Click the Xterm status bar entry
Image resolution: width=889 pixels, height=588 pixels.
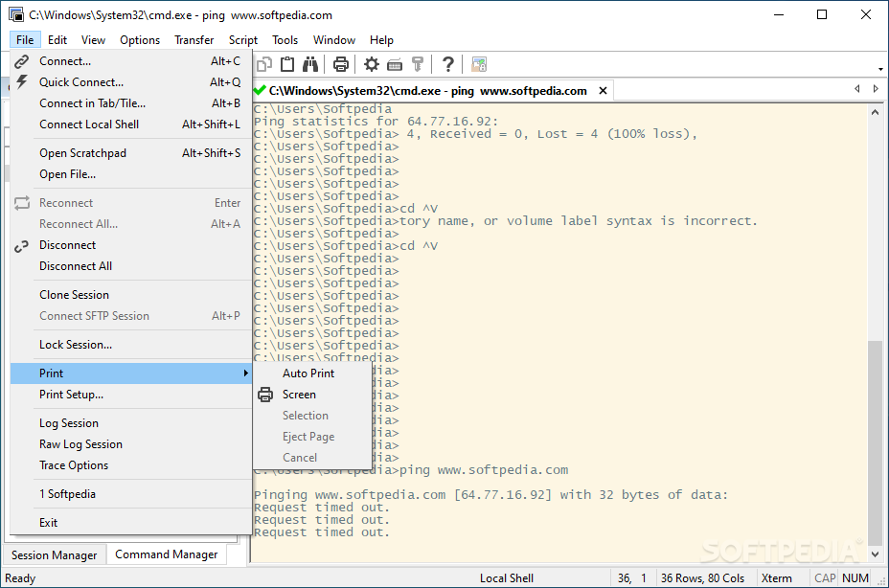coord(777,578)
